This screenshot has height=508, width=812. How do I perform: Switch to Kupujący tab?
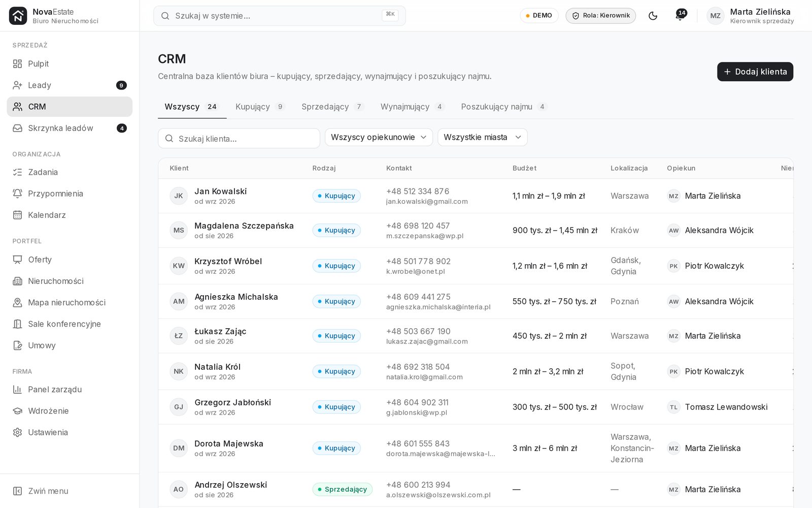click(x=260, y=107)
